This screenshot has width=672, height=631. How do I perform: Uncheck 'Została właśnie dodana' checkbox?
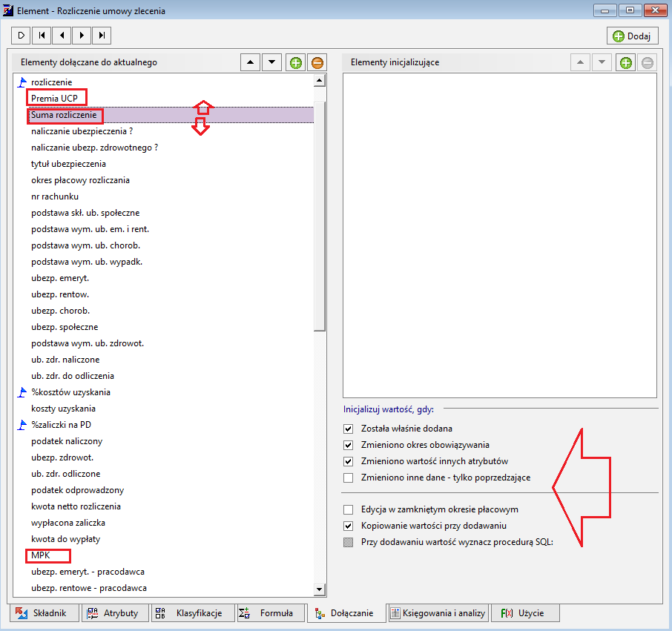349,429
